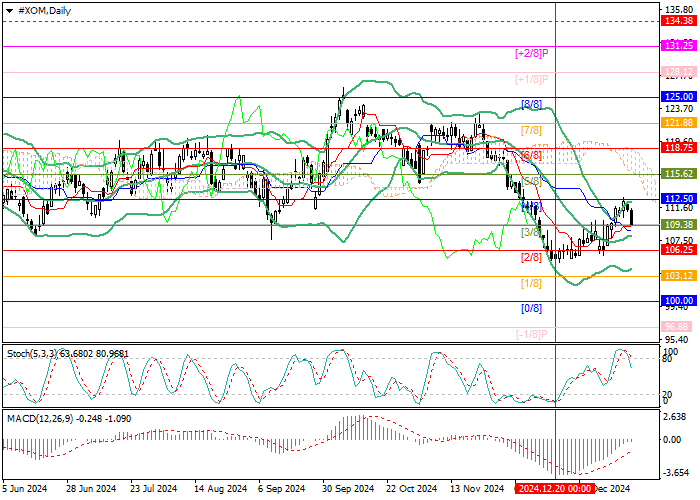Click the #XOM,Daily chart title
Image resolution: width=700 pixels, height=500 pixels.
[46, 10]
